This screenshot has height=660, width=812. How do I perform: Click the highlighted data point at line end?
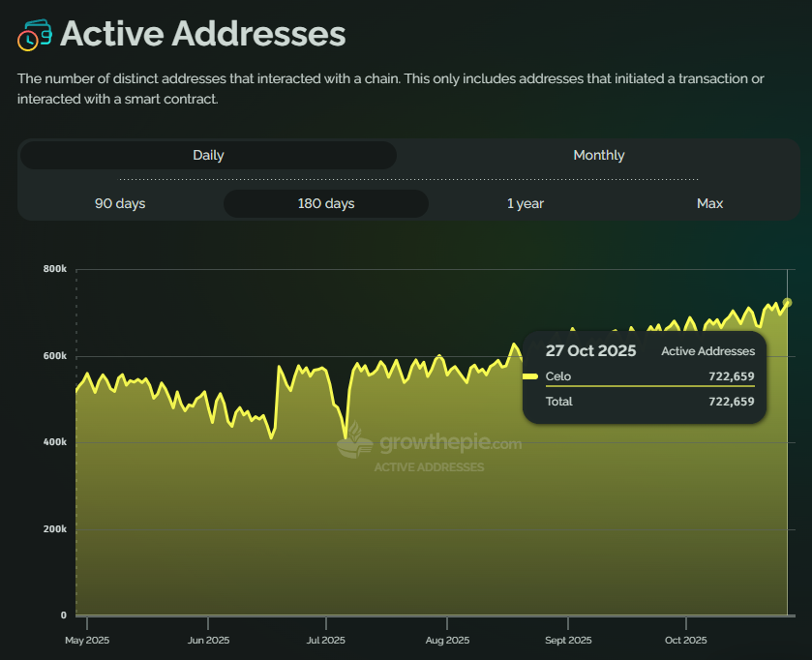[787, 303]
